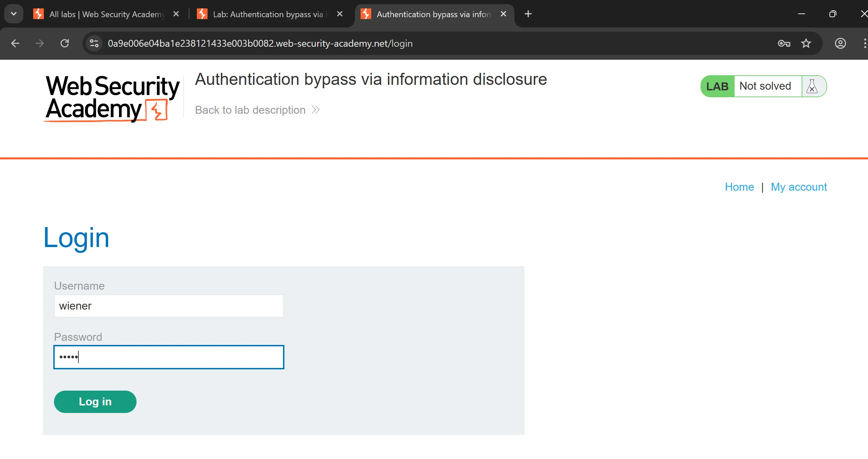Click the Web Security Academy logo
868x459 pixels.
coord(112,98)
